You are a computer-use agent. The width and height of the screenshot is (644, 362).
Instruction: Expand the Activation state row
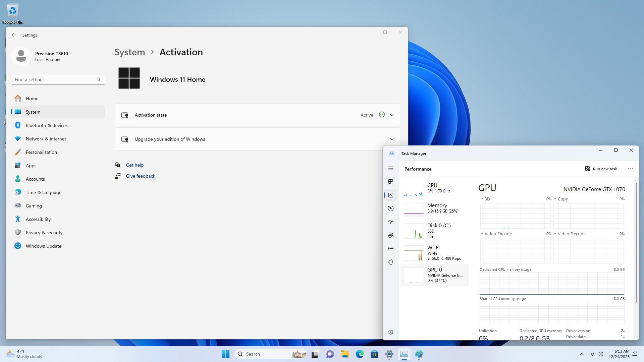click(x=257, y=115)
